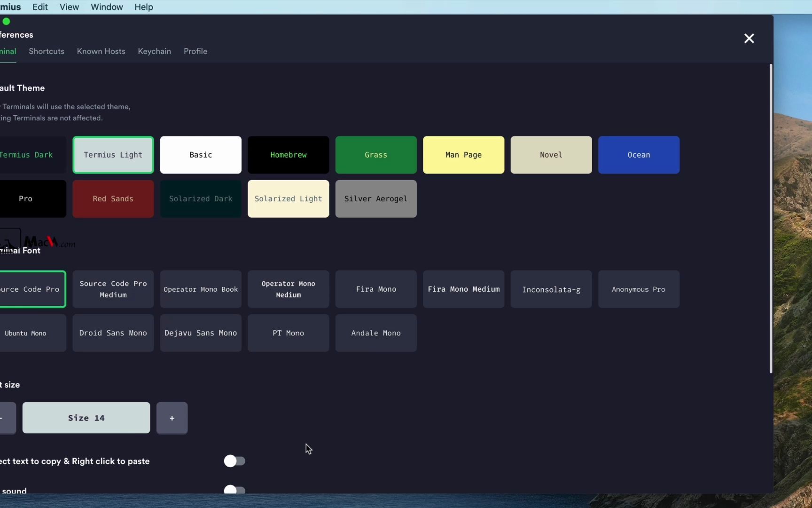This screenshot has height=508, width=812.
Task: Select the Silver Aerogel theme
Action: (x=376, y=199)
